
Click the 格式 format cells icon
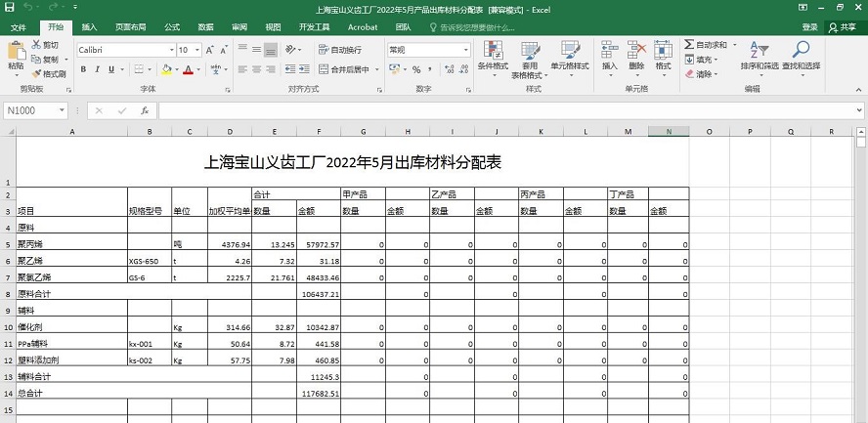663,59
